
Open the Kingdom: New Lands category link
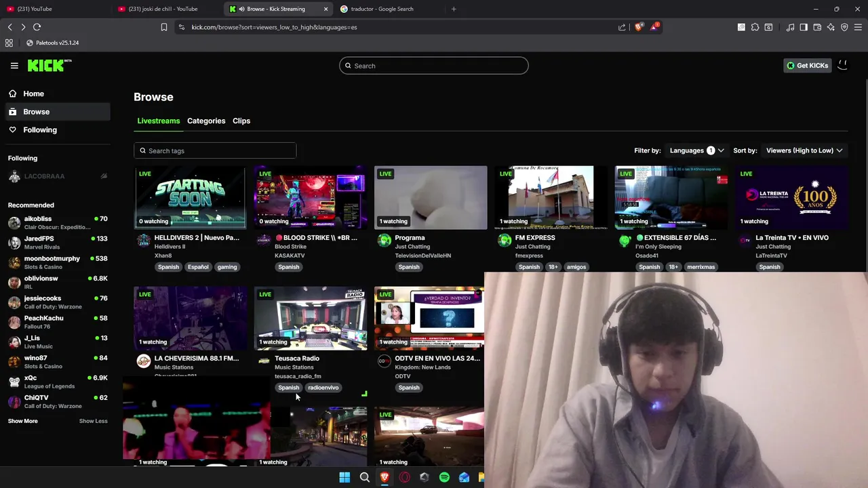click(x=422, y=367)
